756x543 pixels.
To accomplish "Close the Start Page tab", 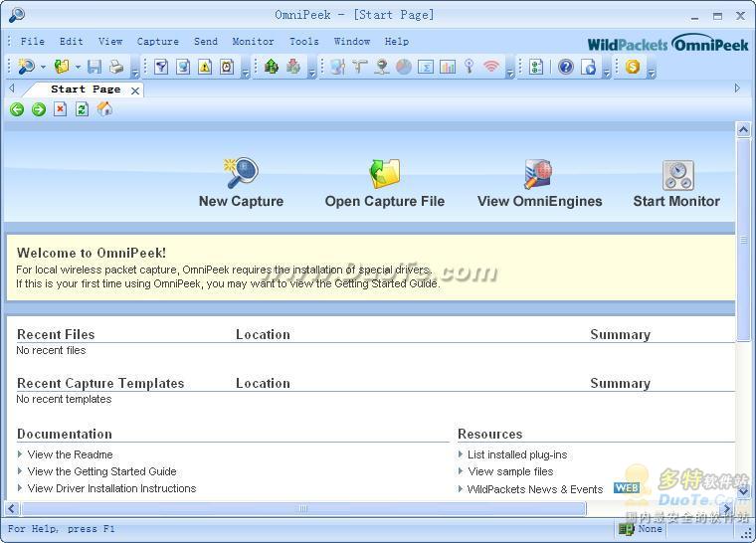I will pos(135,90).
